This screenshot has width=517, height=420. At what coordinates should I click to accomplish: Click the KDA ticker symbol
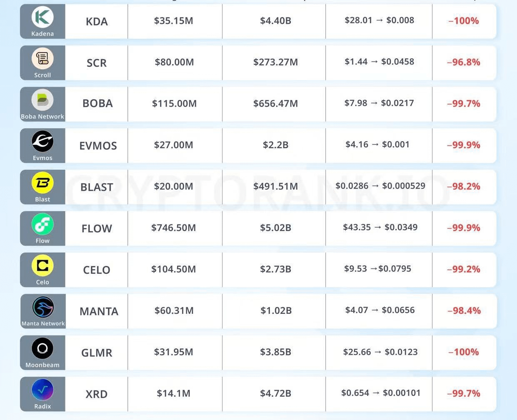[x=97, y=22]
